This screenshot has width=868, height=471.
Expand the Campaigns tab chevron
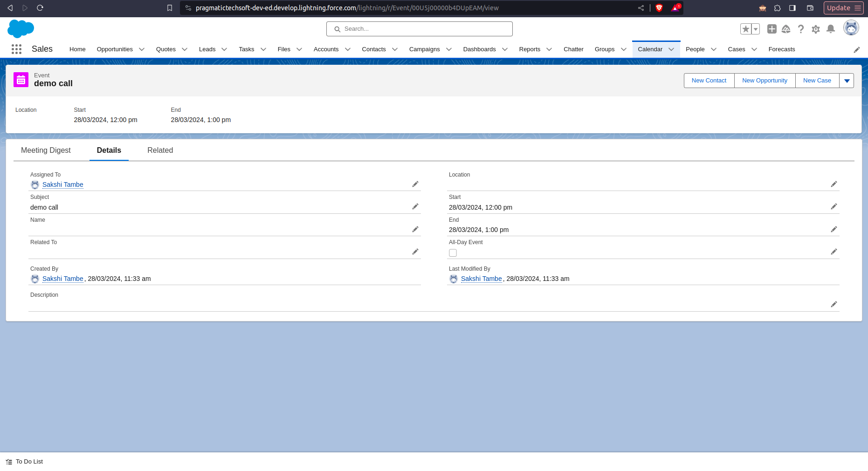[449, 49]
